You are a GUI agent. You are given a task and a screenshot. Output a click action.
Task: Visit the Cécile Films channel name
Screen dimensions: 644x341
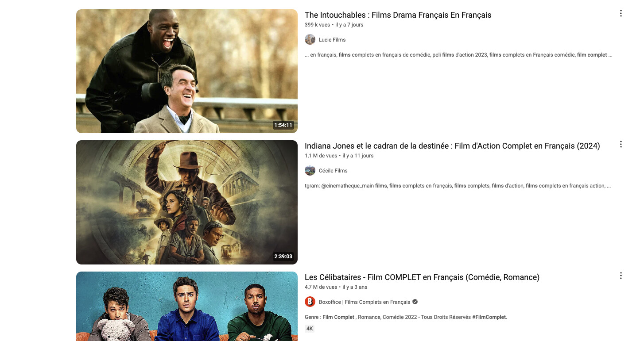pyautogui.click(x=333, y=171)
